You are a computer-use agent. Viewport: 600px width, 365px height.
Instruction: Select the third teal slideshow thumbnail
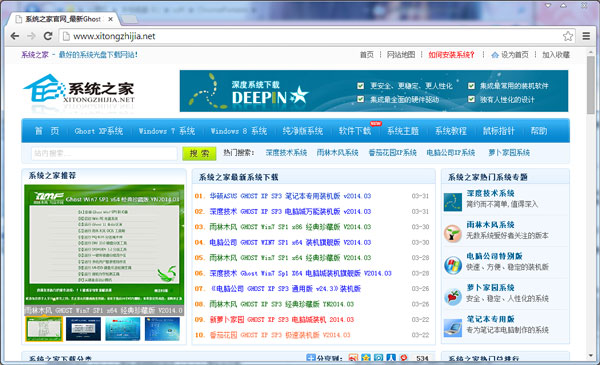pyautogui.click(x=123, y=329)
